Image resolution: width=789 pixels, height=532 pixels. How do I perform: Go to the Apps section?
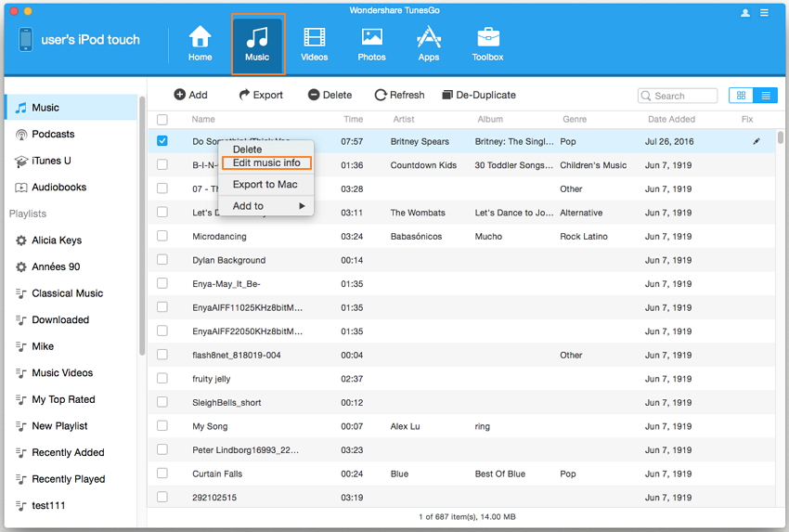pyautogui.click(x=428, y=43)
